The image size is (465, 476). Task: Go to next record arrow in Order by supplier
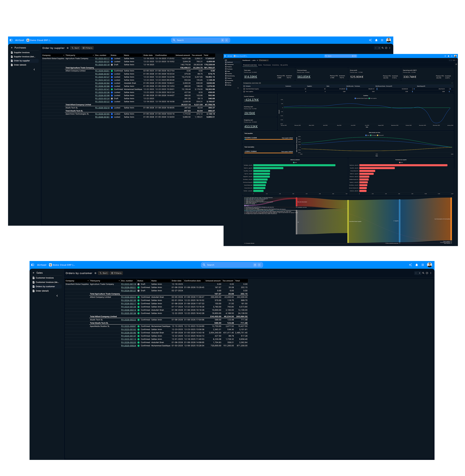379,48
